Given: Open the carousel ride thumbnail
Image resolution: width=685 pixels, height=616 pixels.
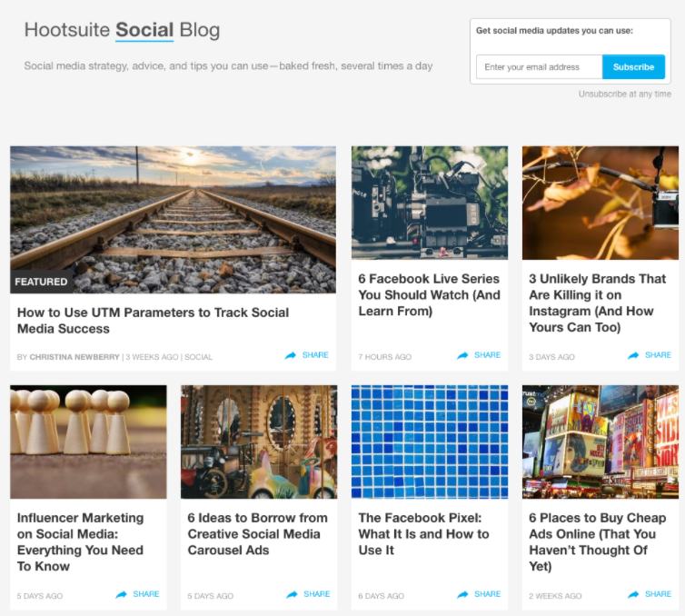Looking at the screenshot, I should pyautogui.click(x=259, y=442).
